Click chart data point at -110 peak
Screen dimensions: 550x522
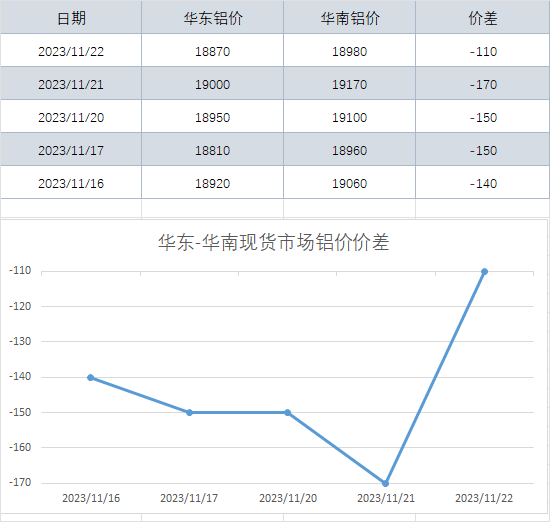click(x=484, y=272)
